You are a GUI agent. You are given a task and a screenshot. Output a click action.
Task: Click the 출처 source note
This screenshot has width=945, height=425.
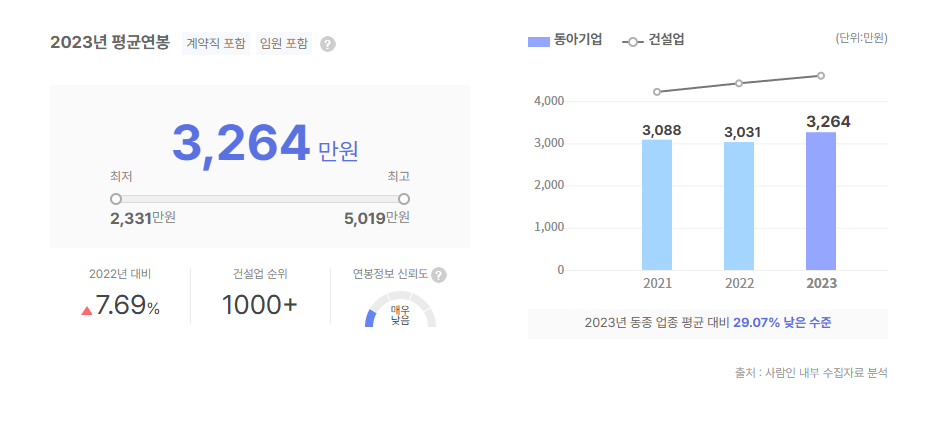[811, 373]
